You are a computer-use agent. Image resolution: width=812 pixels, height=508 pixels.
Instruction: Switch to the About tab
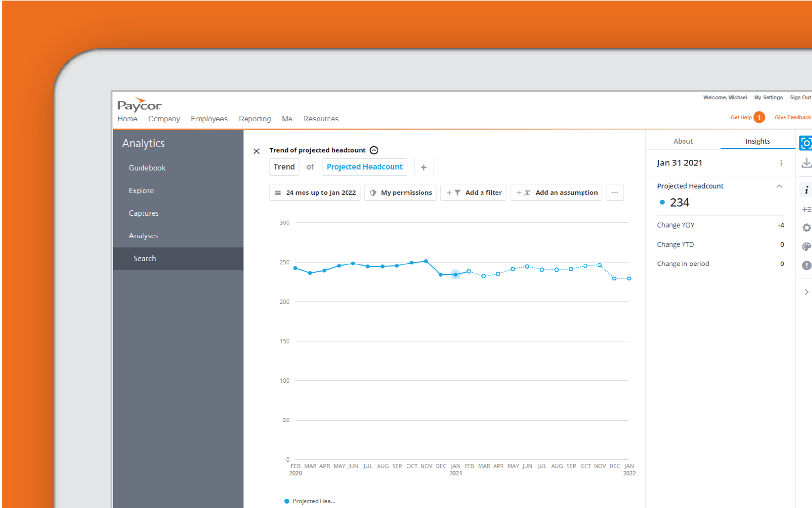[x=683, y=141]
